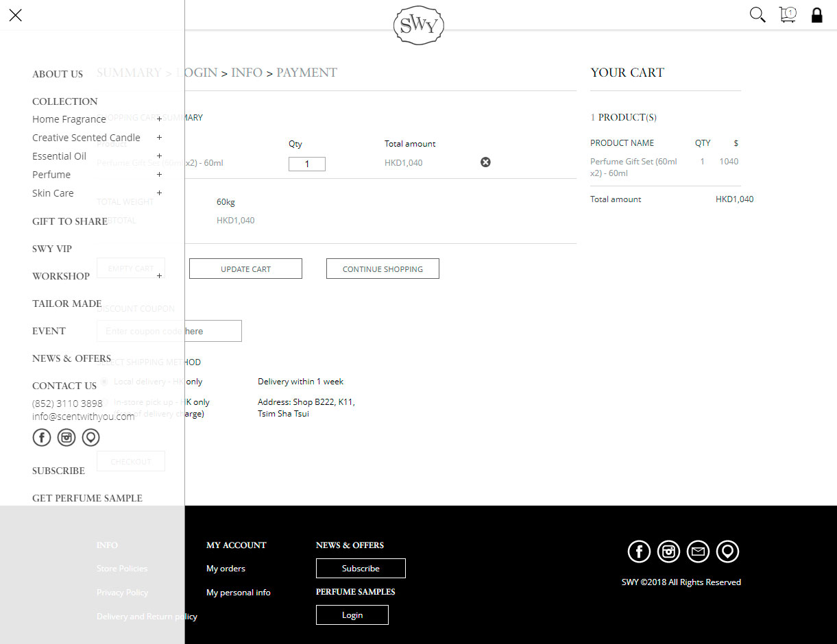Image resolution: width=837 pixels, height=644 pixels.
Task: Open Collection menu item
Action: [x=65, y=101]
